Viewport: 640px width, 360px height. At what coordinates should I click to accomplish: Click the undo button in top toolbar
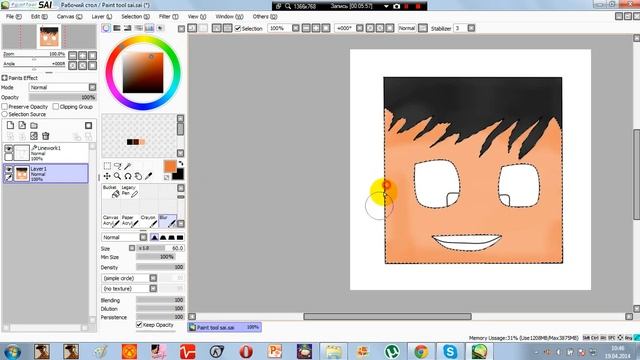[x=192, y=28]
